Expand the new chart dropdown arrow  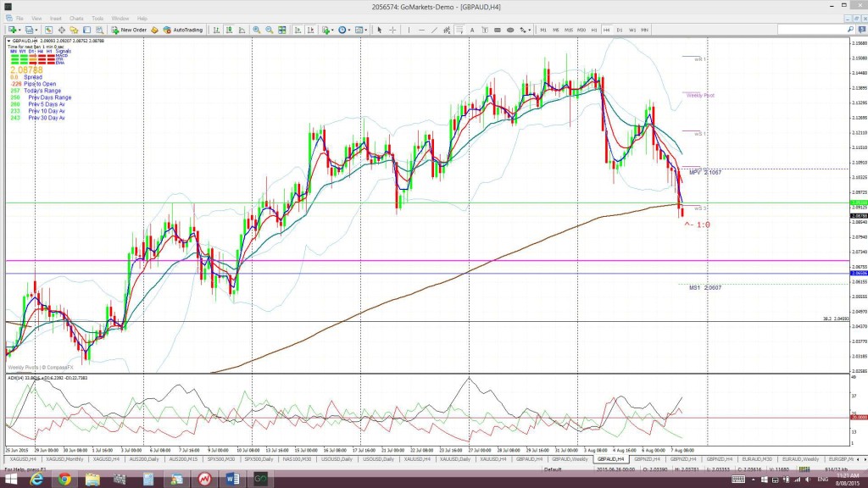[x=20, y=30]
